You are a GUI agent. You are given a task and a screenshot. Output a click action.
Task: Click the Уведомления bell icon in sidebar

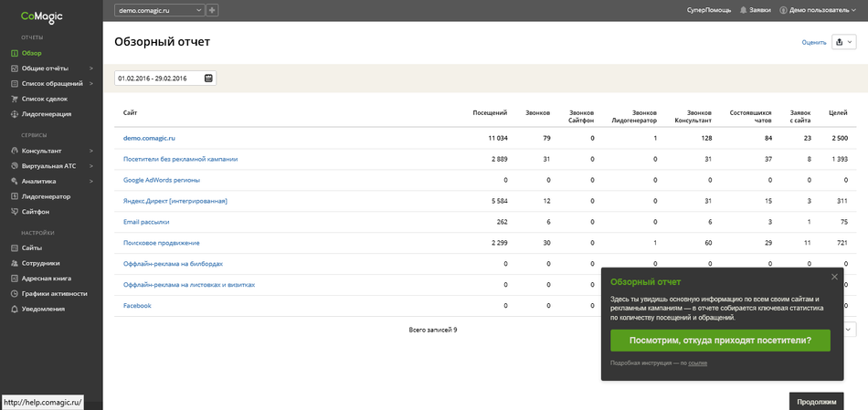coord(14,309)
